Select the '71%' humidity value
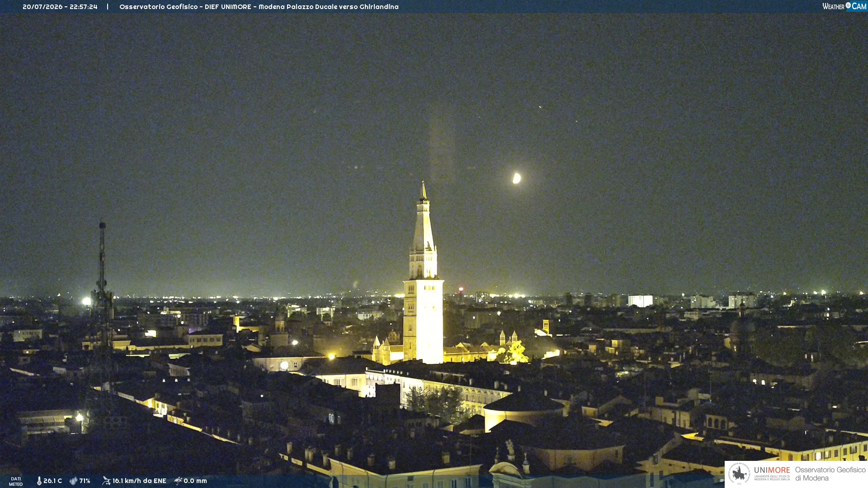 (x=85, y=481)
